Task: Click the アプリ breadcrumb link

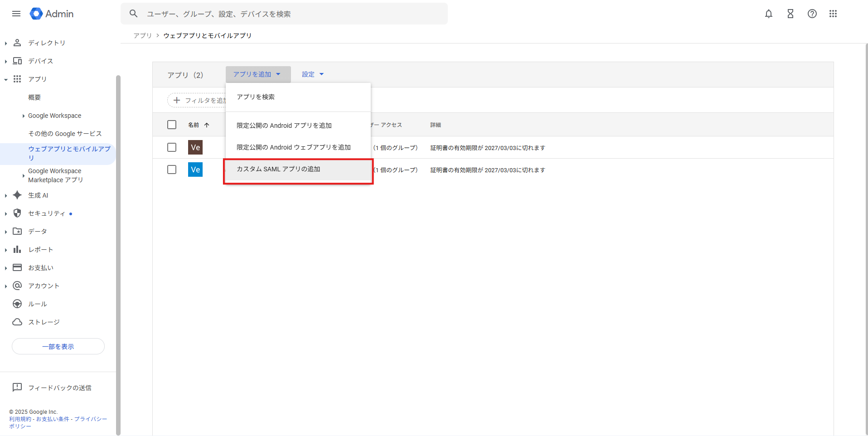Action: [143, 35]
